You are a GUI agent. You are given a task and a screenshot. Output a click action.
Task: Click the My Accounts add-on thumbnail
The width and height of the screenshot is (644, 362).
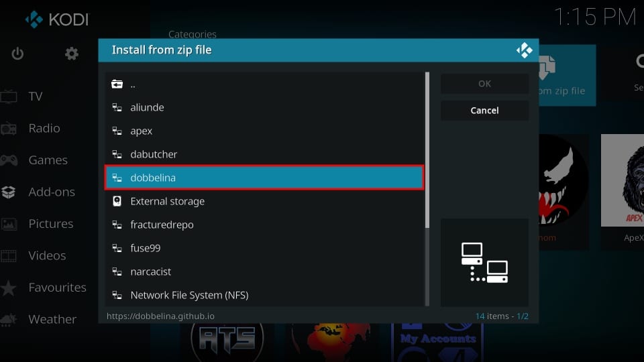click(438, 343)
